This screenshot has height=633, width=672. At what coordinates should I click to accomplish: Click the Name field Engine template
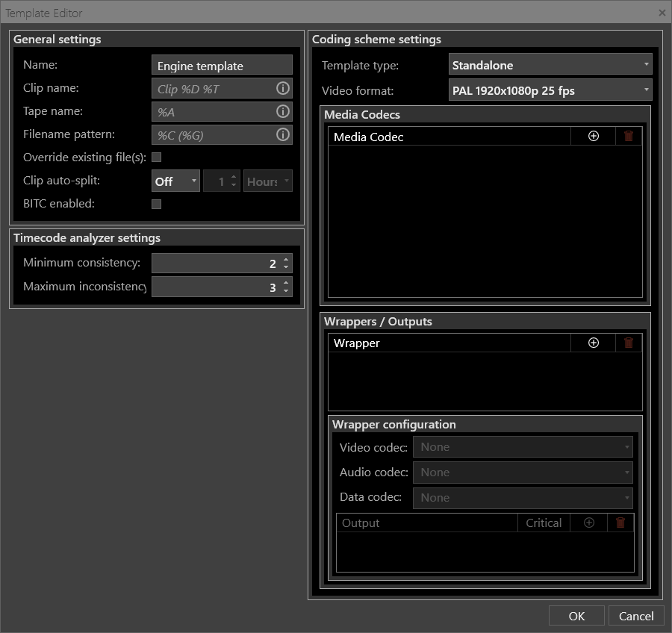(x=222, y=65)
